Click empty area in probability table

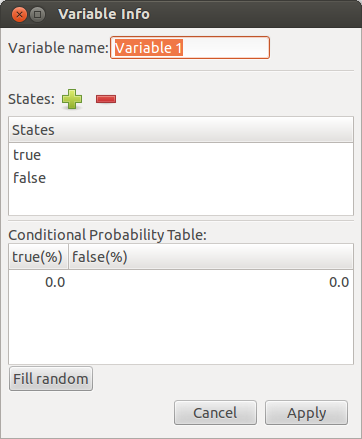(x=181, y=329)
